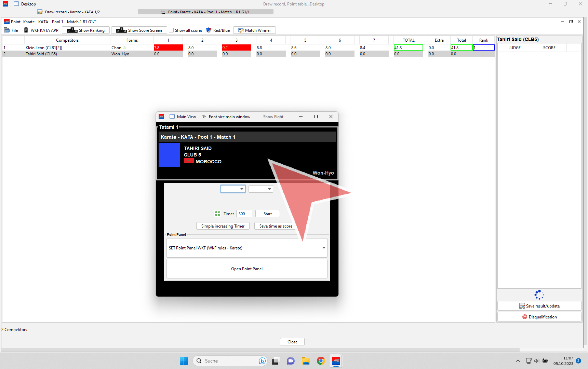Image resolution: width=588 pixels, height=369 pixels.
Task: Click the Open Point Panel button
Action: coord(247,269)
